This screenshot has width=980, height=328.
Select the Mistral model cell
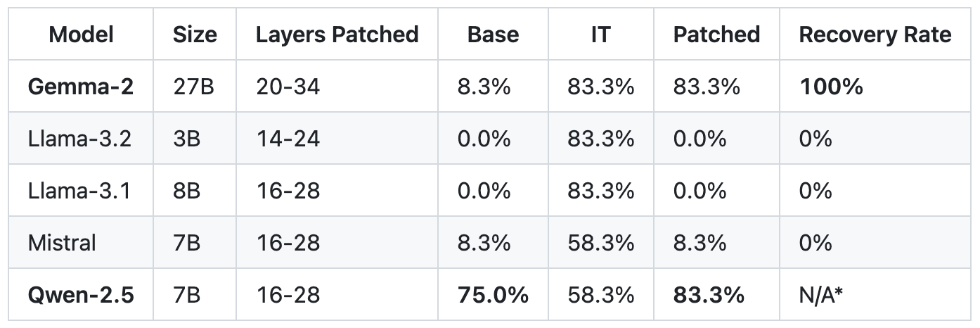click(x=62, y=243)
